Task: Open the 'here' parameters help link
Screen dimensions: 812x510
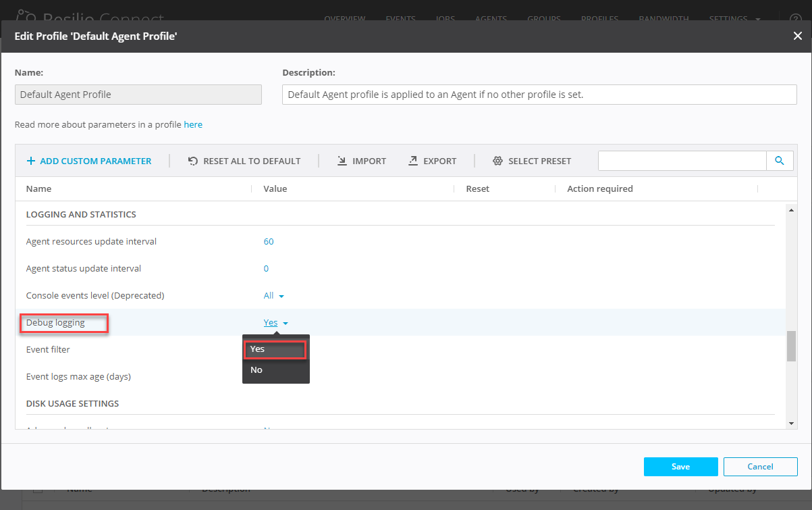Action: pos(193,125)
